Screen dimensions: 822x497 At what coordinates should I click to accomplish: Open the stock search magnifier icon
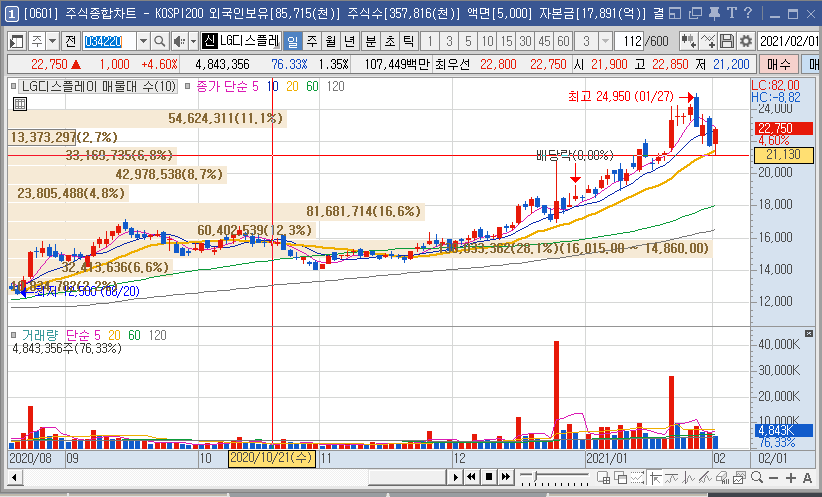pos(160,41)
